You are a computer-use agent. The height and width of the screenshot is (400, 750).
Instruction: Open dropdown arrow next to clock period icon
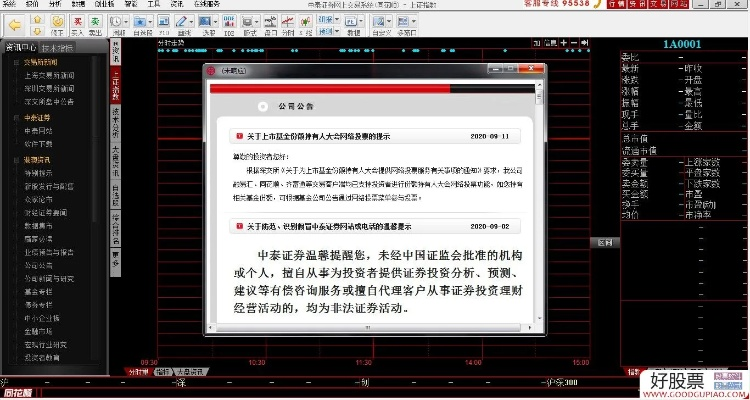126,22
